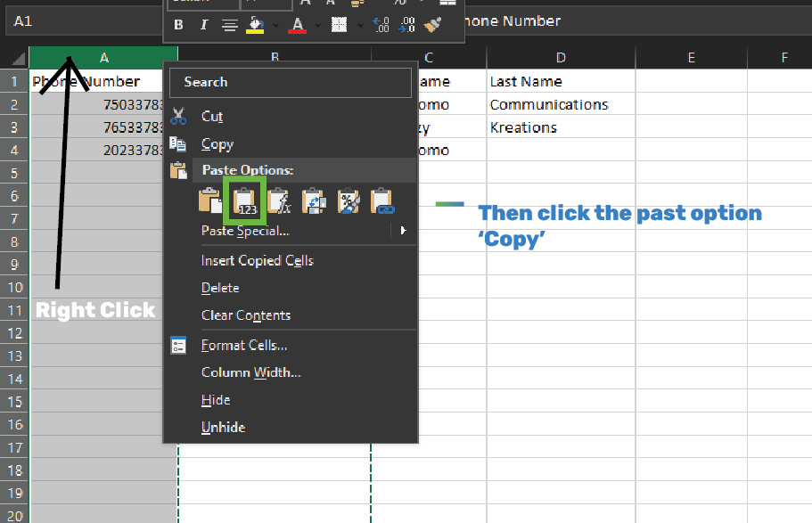Viewport: 812px width, 523px height.
Task: Click the cell starting with 2023378
Action: [96, 151]
